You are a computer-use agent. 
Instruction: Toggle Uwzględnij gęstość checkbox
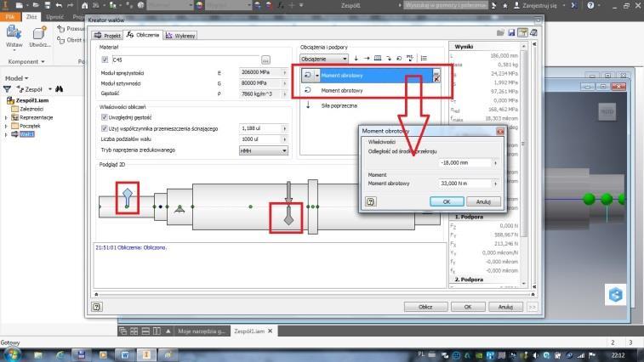[104, 117]
